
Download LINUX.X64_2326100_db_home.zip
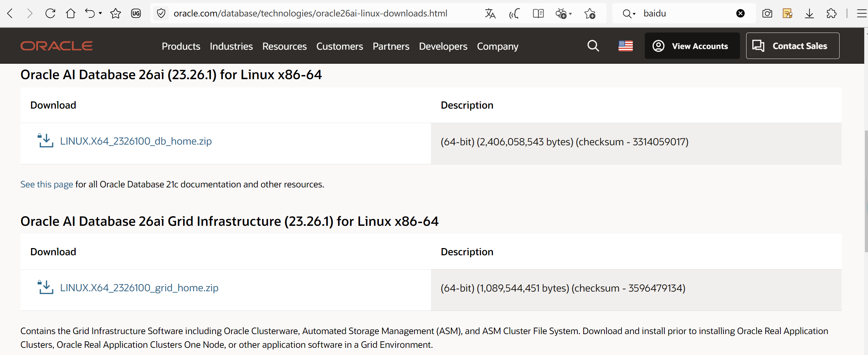point(136,141)
